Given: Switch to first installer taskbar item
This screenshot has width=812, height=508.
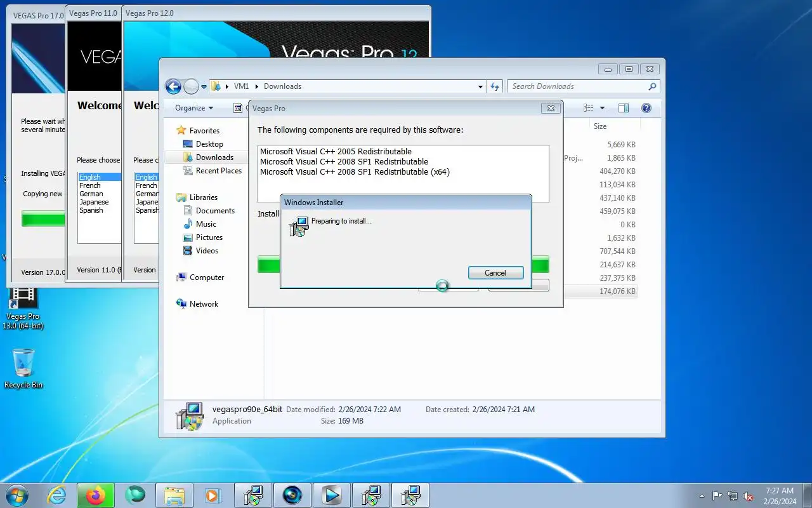Looking at the screenshot, I should pos(253,495).
